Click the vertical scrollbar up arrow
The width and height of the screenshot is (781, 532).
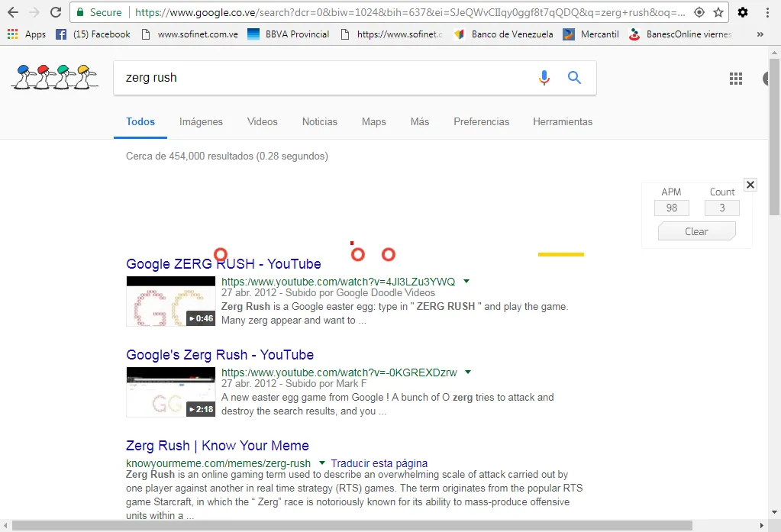(x=774, y=51)
